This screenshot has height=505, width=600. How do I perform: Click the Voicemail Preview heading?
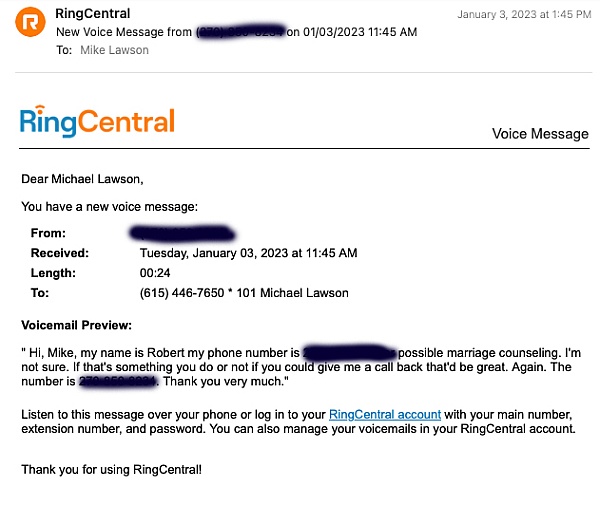pyautogui.click(x=76, y=325)
